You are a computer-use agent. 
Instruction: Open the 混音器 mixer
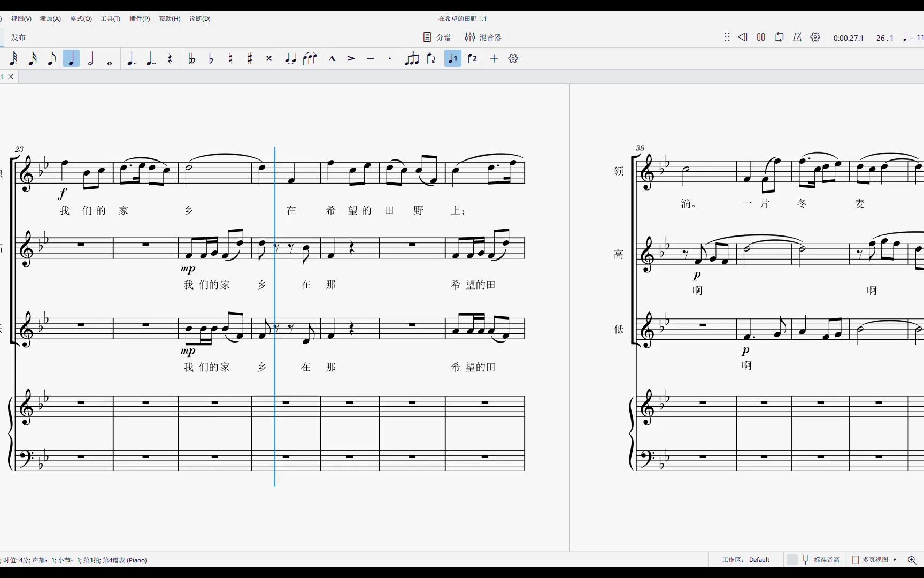pyautogui.click(x=483, y=37)
